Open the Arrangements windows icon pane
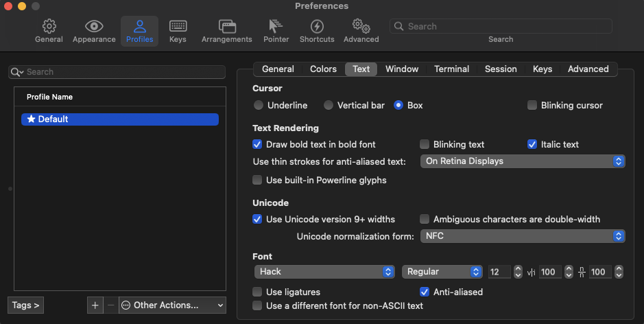Image resolution: width=644 pixels, height=324 pixels. [x=227, y=32]
